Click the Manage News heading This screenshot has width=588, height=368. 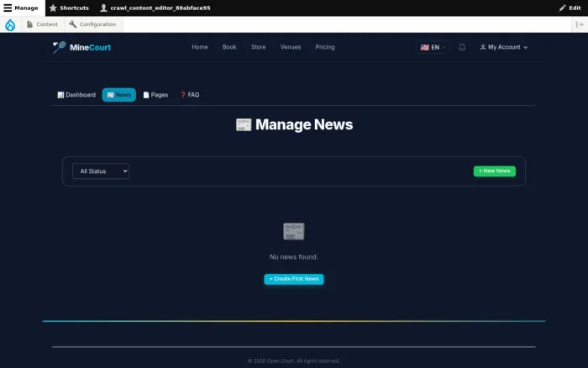(294, 125)
